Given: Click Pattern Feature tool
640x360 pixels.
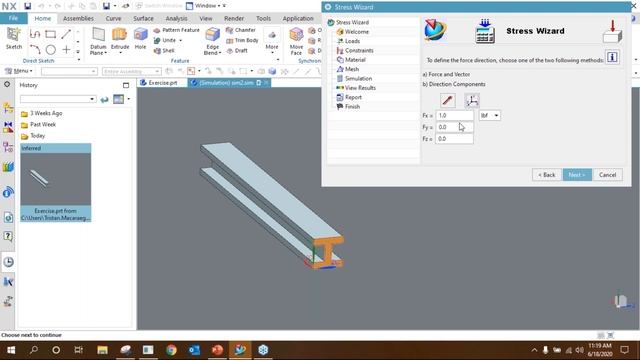Looking at the screenshot, I should [176, 30].
